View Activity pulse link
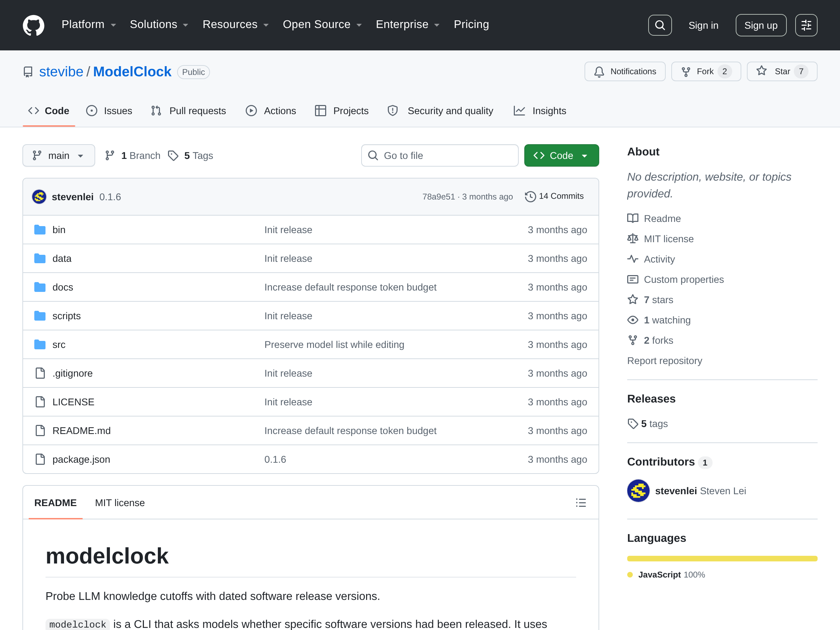Screen dimensions: 840x630 pos(651,259)
